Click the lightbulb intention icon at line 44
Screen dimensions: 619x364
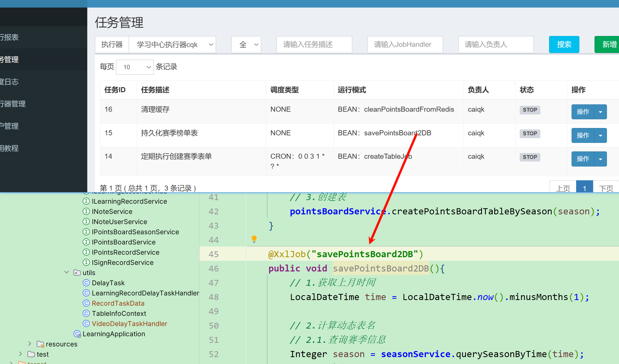coord(254,239)
